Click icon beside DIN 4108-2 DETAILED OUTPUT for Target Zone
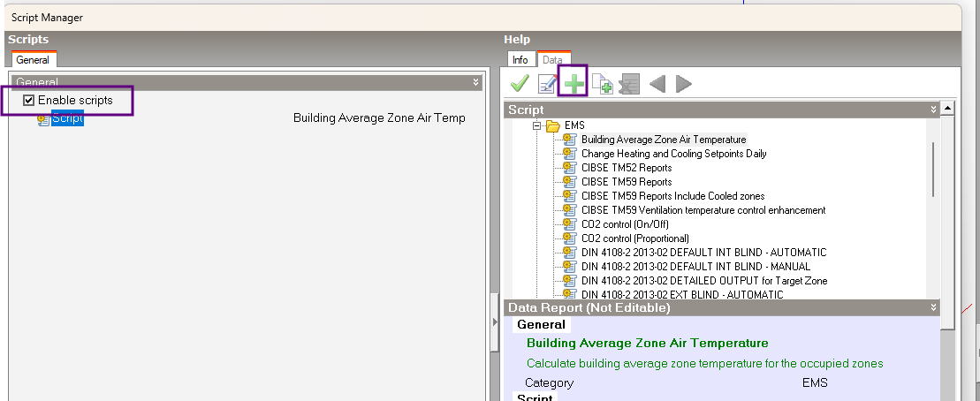Screen dimensions: 980x401 [x=569, y=281]
